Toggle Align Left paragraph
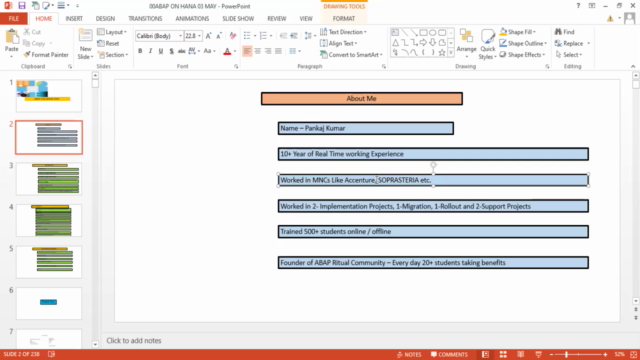The width and height of the screenshot is (640, 360). [x=247, y=51]
